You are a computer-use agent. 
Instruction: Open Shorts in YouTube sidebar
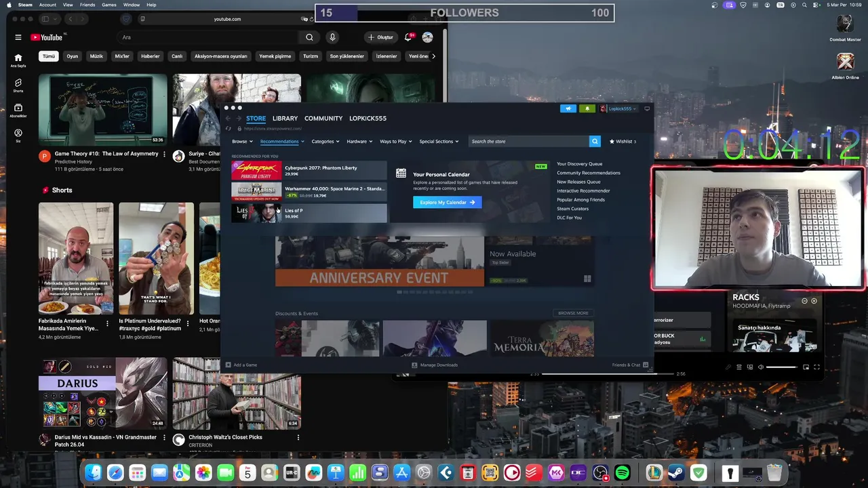click(18, 85)
